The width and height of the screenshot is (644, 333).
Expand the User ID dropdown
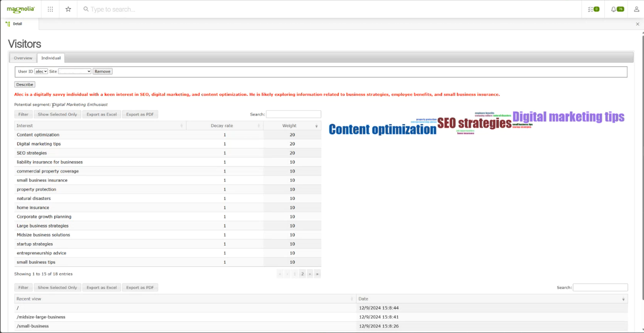[41, 72]
